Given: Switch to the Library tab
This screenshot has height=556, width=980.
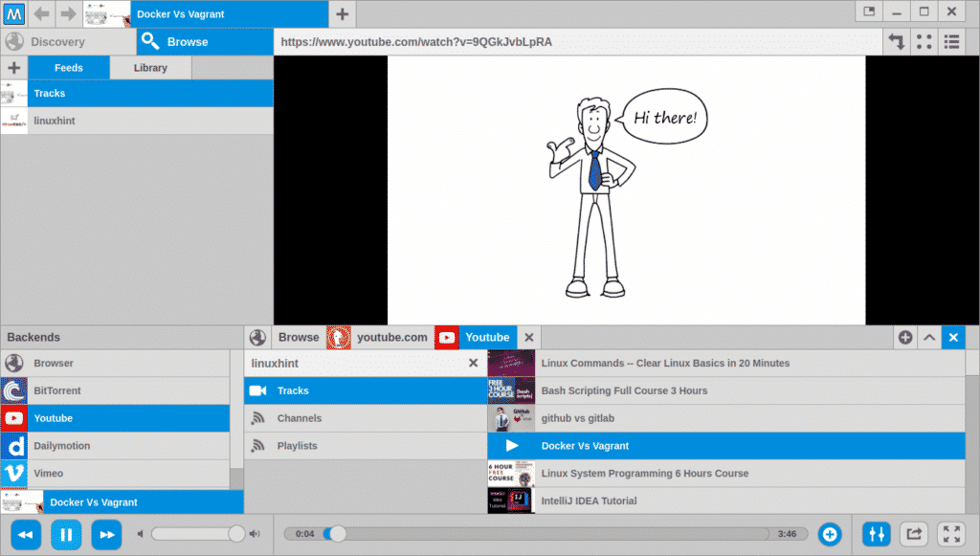Looking at the screenshot, I should tap(150, 68).
